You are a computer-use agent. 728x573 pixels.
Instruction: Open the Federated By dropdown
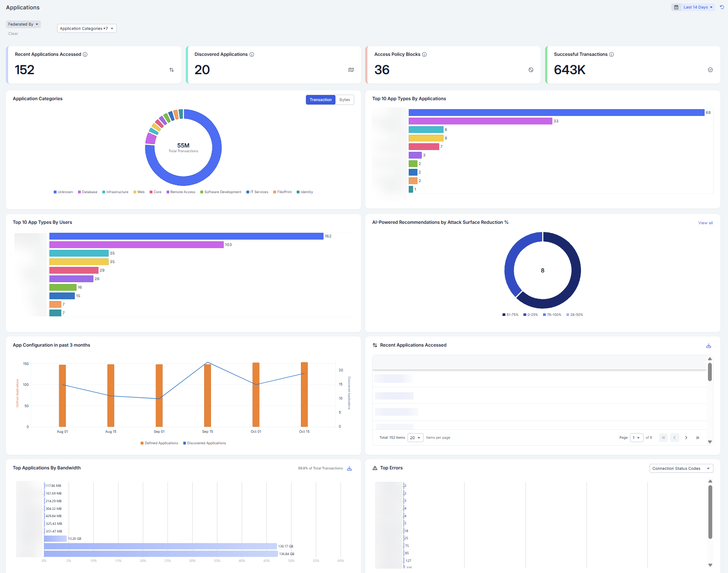(23, 24)
